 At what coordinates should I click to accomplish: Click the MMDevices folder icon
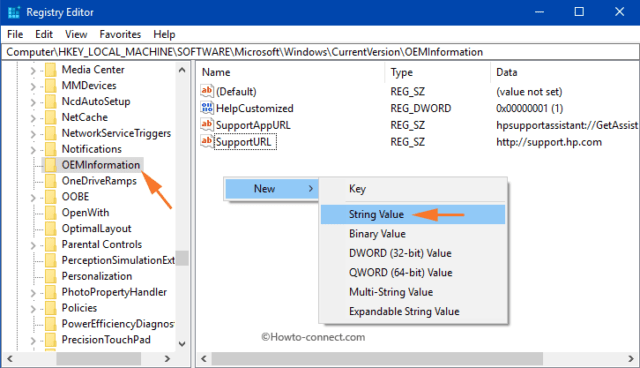51,86
